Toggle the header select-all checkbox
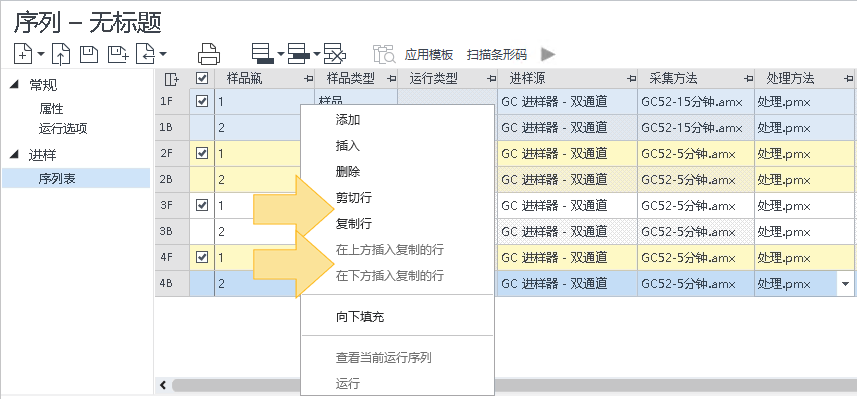Viewport: 857px width, 399px height. [x=202, y=79]
